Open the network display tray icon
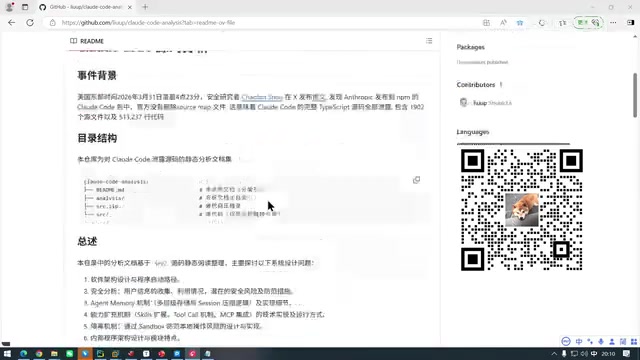Image resolution: width=640 pixels, height=360 pixels. coord(574,354)
